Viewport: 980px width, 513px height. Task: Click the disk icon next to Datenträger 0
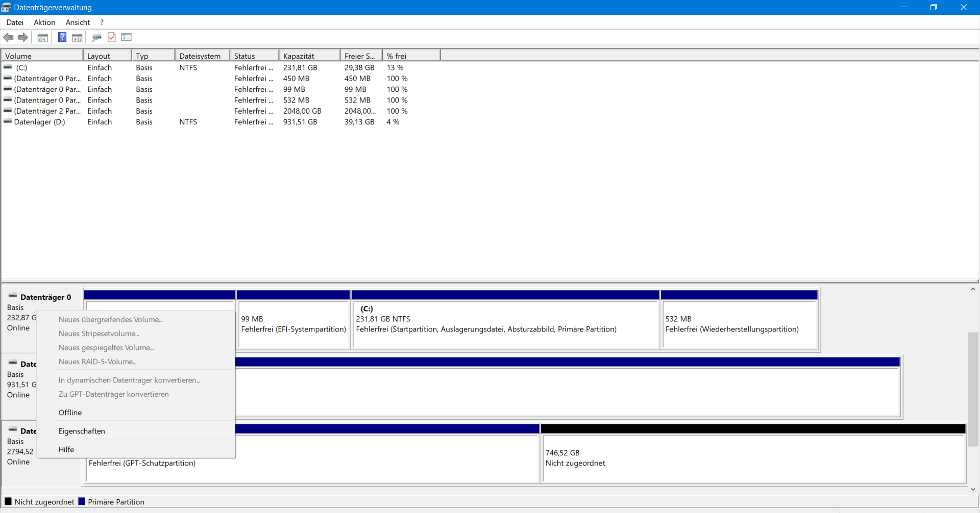point(13,296)
